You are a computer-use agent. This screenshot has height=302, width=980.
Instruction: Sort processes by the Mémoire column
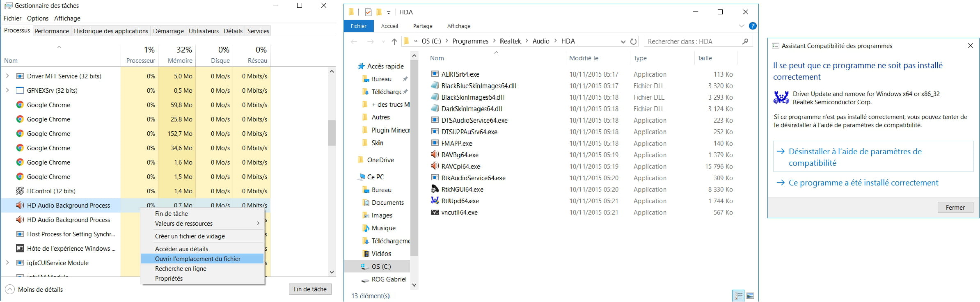click(177, 55)
